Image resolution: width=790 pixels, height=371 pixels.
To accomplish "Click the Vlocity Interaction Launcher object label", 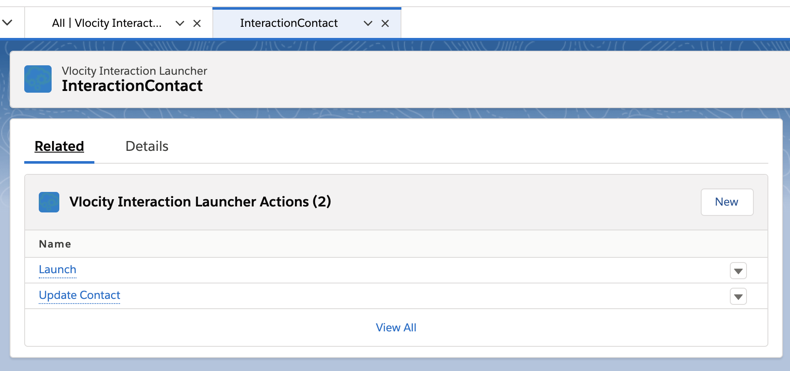I will [134, 71].
